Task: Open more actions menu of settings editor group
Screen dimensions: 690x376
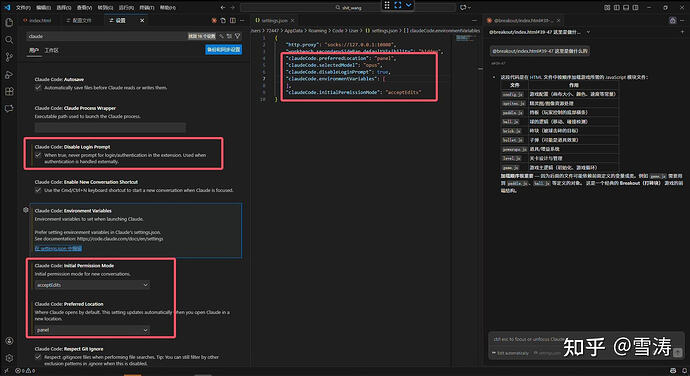Action: pos(242,21)
